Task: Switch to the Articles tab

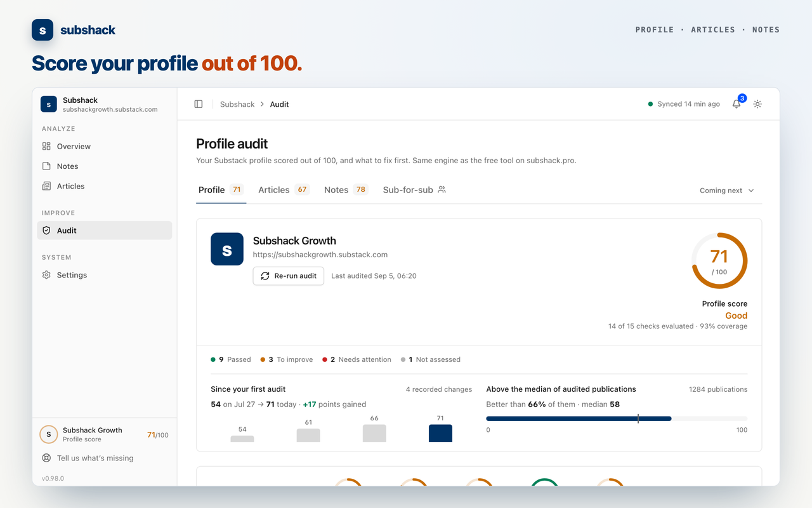Action: (x=284, y=190)
